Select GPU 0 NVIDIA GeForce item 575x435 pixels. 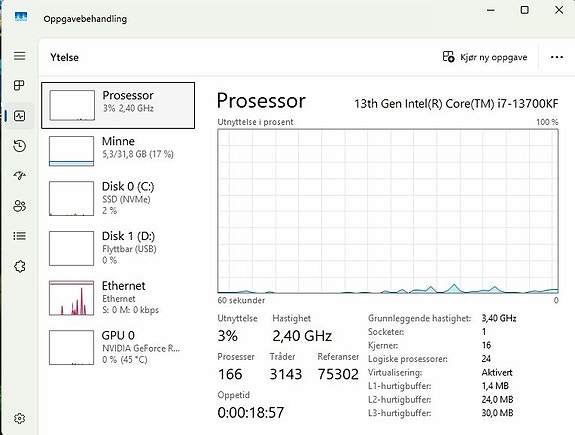tap(118, 347)
